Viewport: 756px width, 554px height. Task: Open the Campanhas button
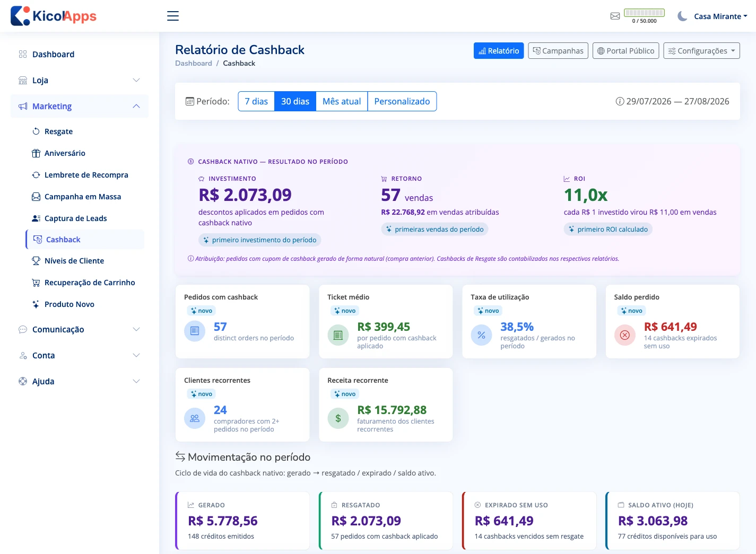558,51
